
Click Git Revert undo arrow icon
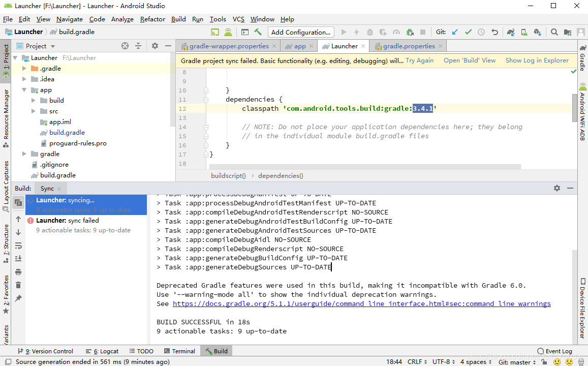point(494,32)
